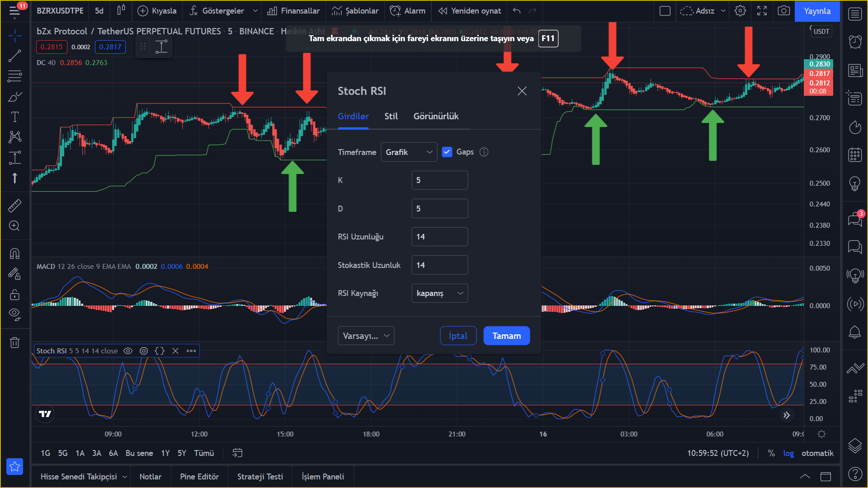Image resolution: width=868 pixels, height=488 pixels.
Task: Select the trend line drawing tool
Action: 14,56
